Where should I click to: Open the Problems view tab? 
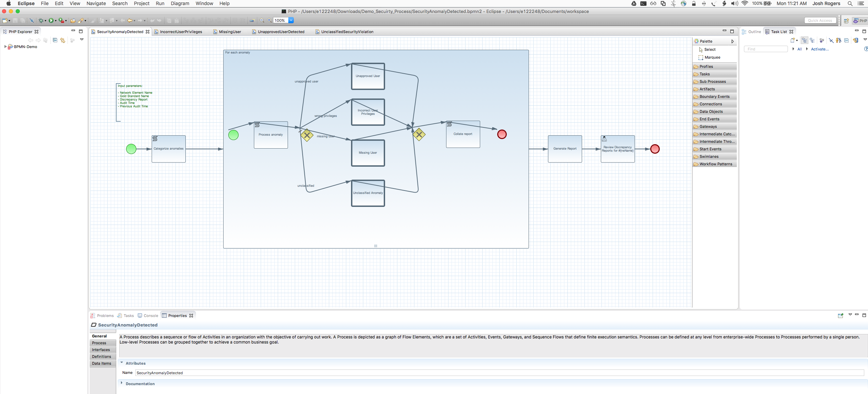[102, 316]
